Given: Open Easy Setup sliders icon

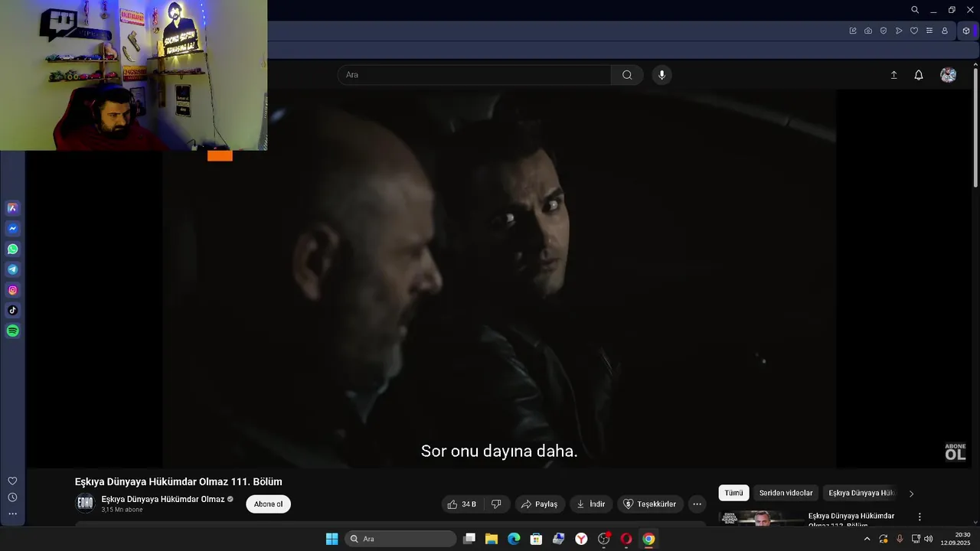Looking at the screenshot, I should click(929, 31).
